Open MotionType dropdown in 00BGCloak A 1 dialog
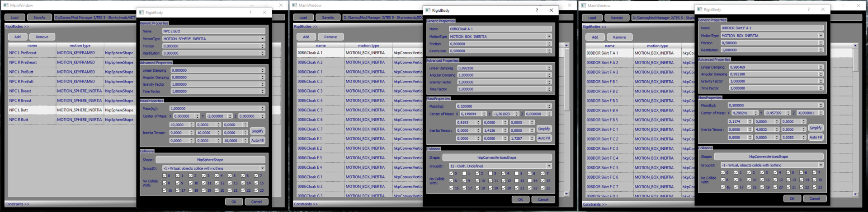 pyautogui.click(x=500, y=37)
